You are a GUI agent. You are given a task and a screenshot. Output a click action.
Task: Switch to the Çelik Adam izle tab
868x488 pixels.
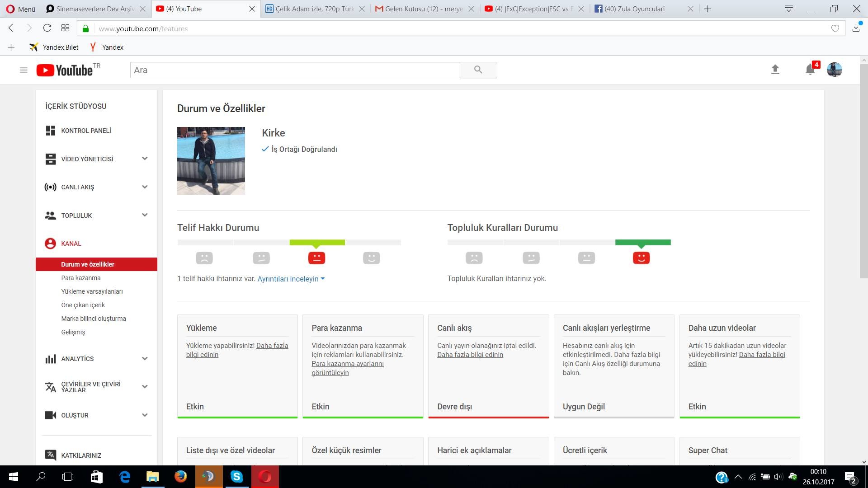pyautogui.click(x=315, y=9)
